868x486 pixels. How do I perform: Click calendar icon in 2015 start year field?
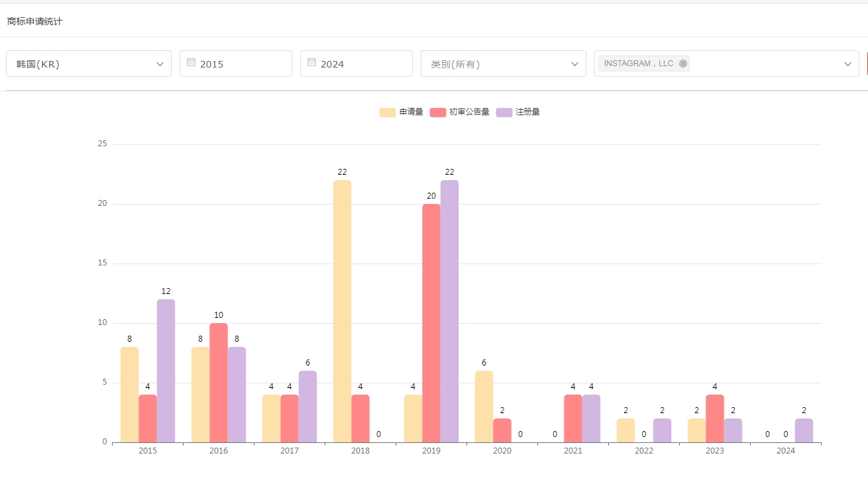[191, 63]
